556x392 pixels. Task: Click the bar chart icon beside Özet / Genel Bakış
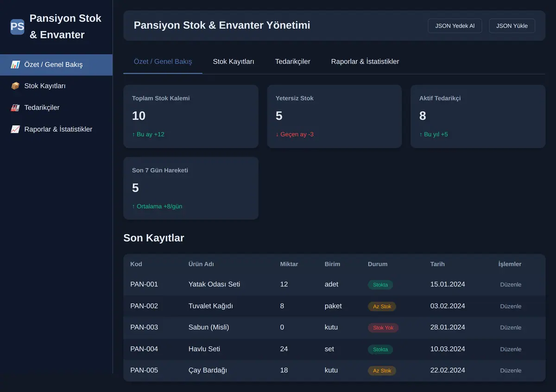point(15,65)
